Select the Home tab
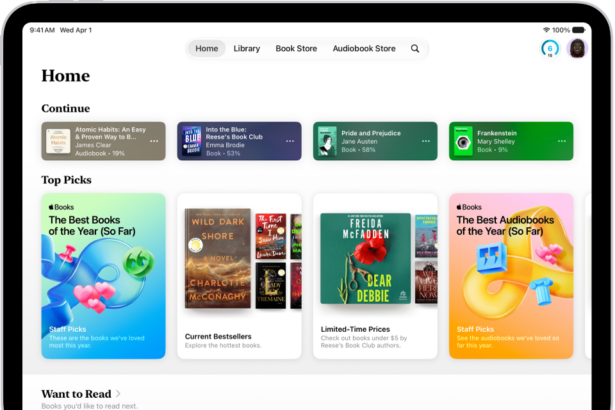This screenshot has height=410, width=615. coord(207,48)
